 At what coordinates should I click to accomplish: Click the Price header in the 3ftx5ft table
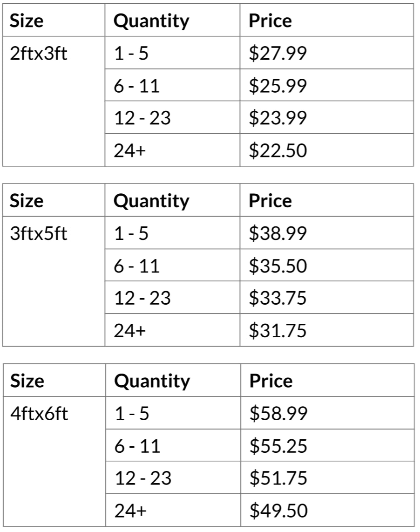tap(327, 200)
